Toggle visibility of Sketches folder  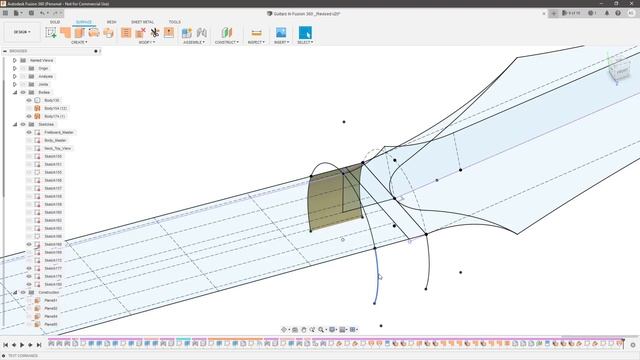click(x=23, y=124)
